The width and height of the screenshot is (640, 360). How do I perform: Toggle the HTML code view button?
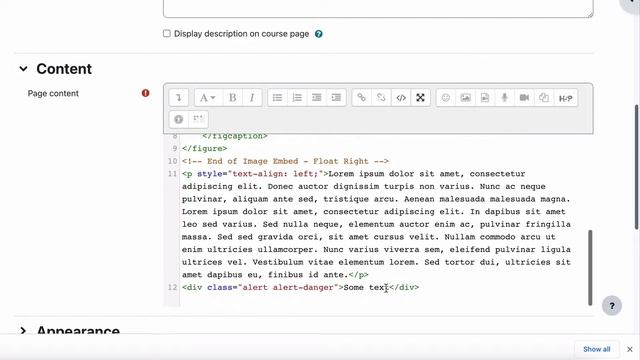click(x=401, y=98)
